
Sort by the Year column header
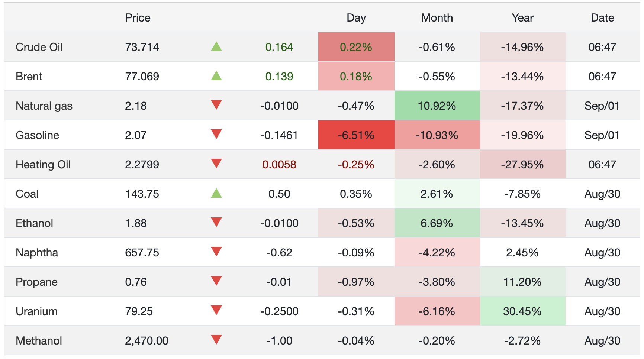522,18
